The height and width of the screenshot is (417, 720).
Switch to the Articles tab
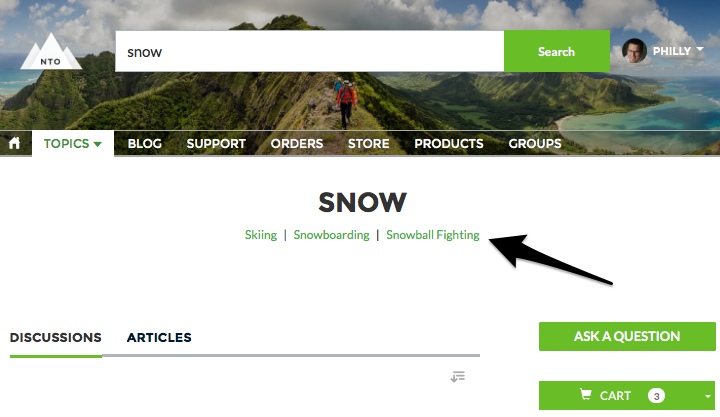159,338
